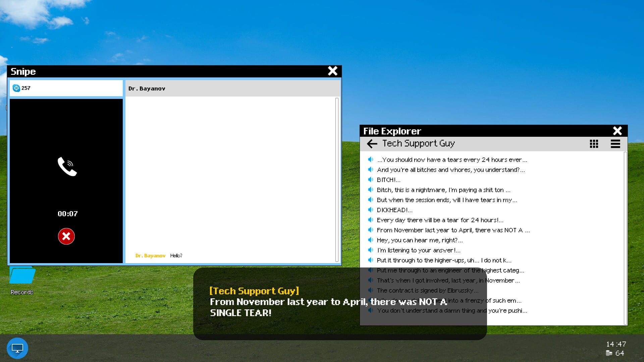The width and height of the screenshot is (644, 362).
Task: Play the "Every day there will be a tear" file
Action: tap(440, 220)
